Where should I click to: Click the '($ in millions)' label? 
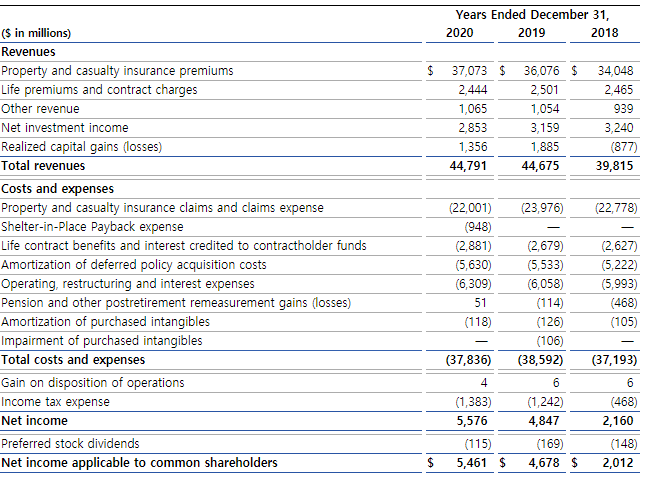click(x=36, y=33)
